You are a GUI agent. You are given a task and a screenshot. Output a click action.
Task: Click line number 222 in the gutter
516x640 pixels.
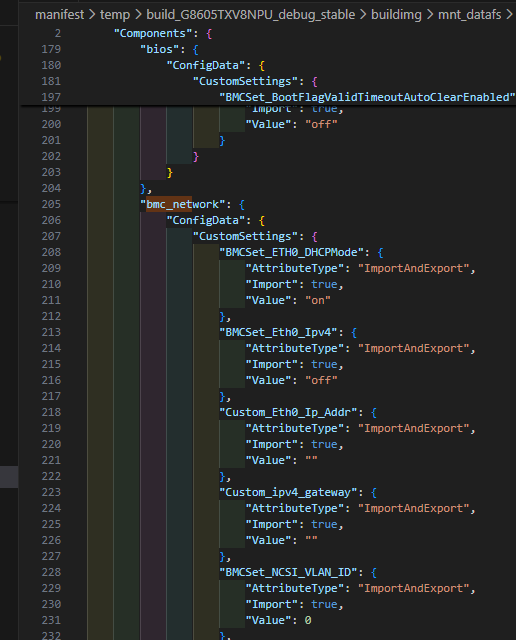coord(51,476)
